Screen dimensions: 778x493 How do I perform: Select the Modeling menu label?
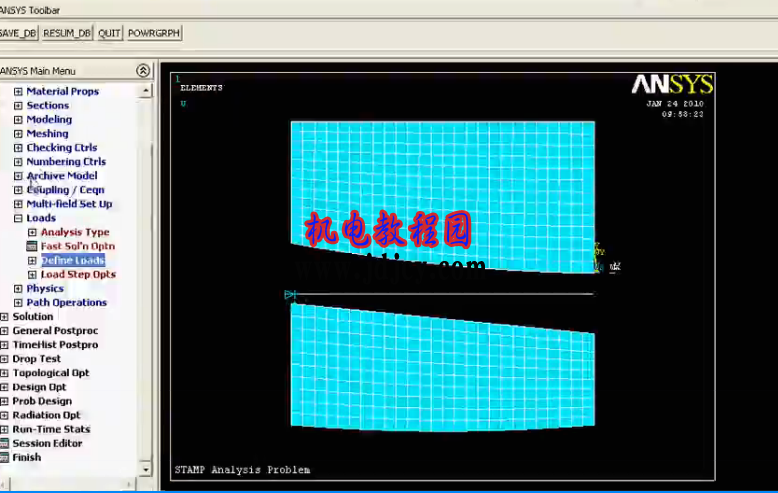point(49,120)
